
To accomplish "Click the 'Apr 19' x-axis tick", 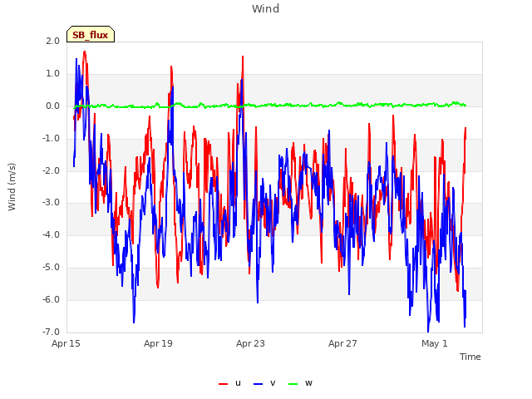I will [x=158, y=343].
